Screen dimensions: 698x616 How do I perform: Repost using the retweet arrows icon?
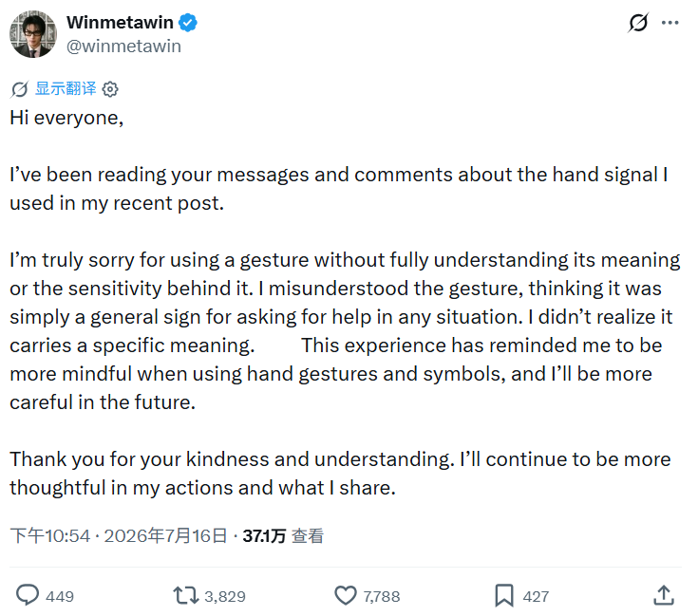[x=185, y=595]
